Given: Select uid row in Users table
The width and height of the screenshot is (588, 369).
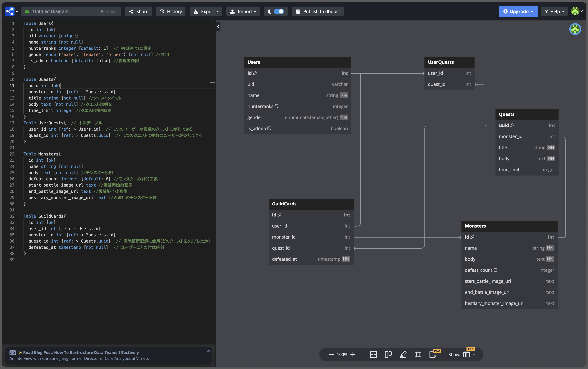Looking at the screenshot, I should tap(297, 84).
